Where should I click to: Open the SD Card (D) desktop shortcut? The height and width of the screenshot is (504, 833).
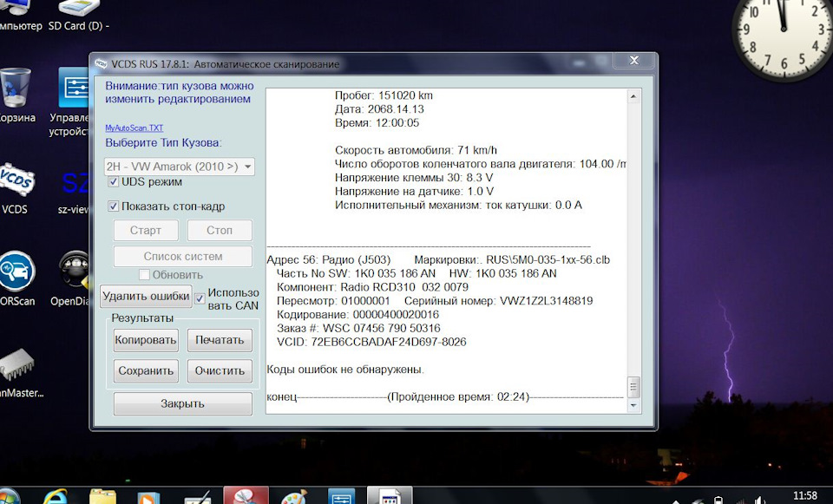click(79, 8)
